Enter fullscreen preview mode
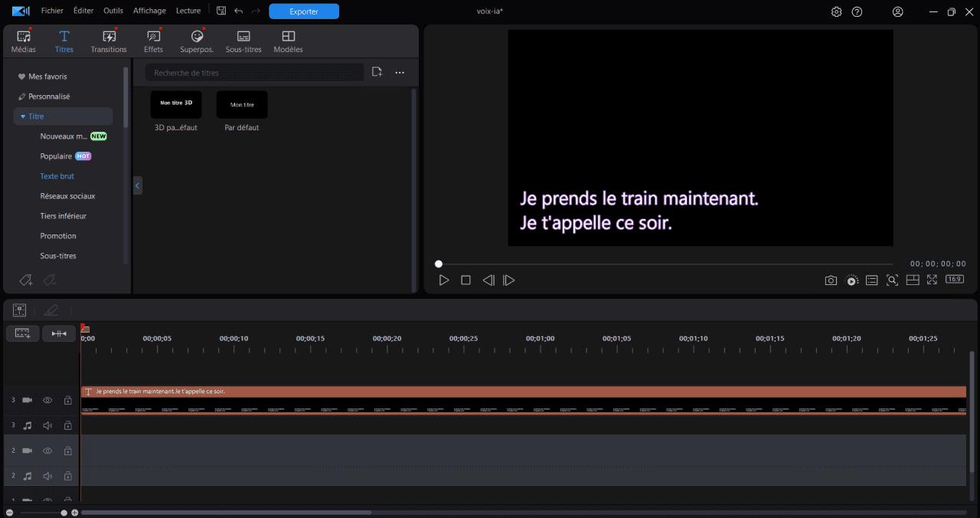The image size is (980, 518). pyautogui.click(x=932, y=280)
